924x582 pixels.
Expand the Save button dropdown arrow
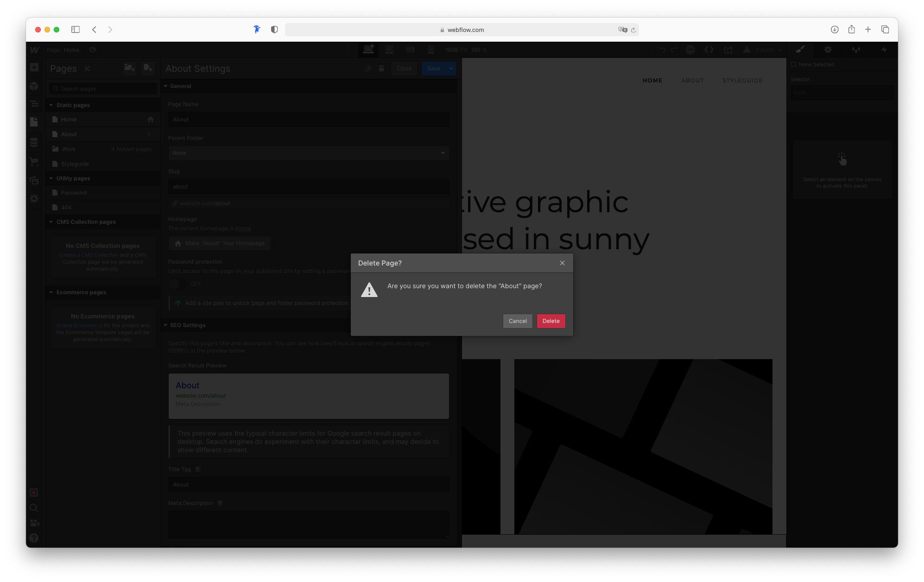pyautogui.click(x=451, y=68)
